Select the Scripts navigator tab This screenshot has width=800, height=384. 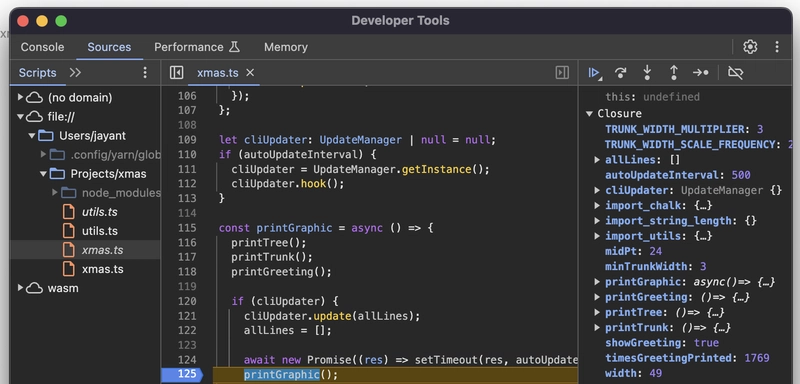point(37,73)
